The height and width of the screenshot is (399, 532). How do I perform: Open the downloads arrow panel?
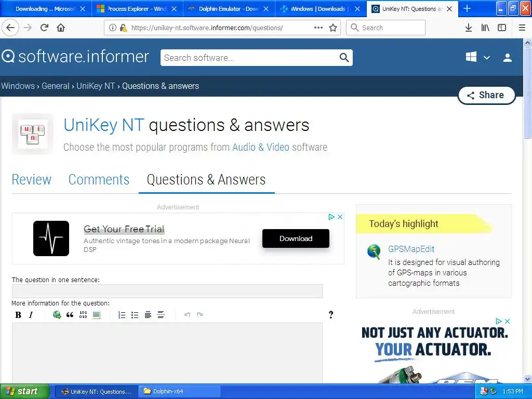click(x=469, y=28)
